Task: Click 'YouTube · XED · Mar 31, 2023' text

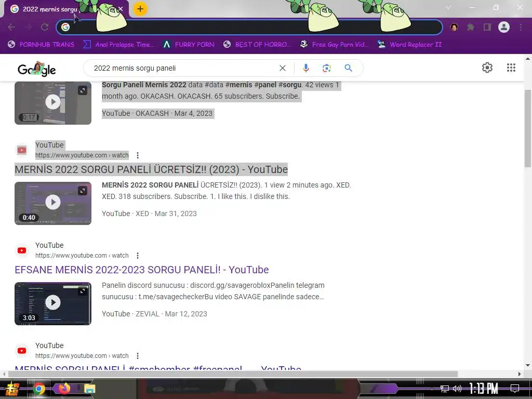Action: coord(149,214)
